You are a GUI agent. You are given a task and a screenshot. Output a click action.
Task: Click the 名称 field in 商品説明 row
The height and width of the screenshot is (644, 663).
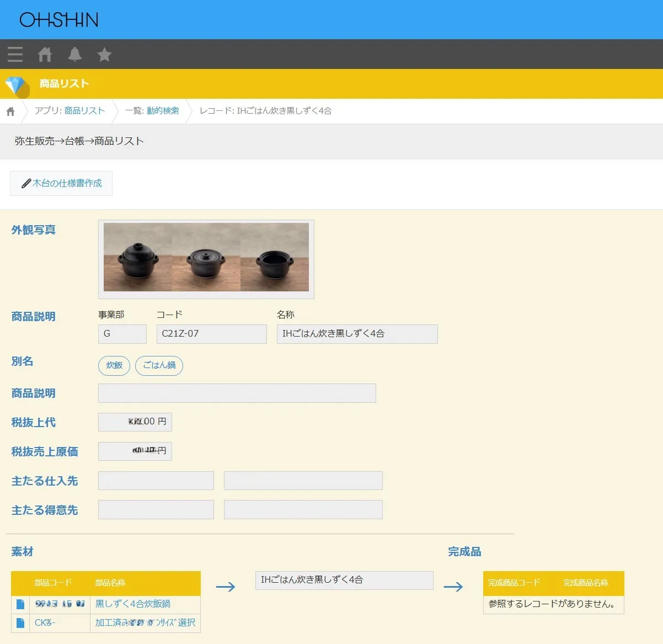(x=357, y=334)
